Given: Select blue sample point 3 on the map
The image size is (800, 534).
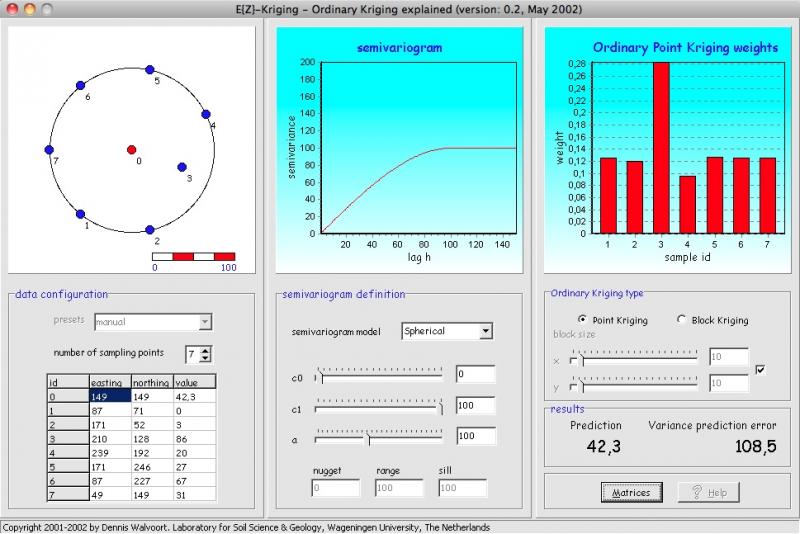Looking at the screenshot, I should click(x=182, y=167).
